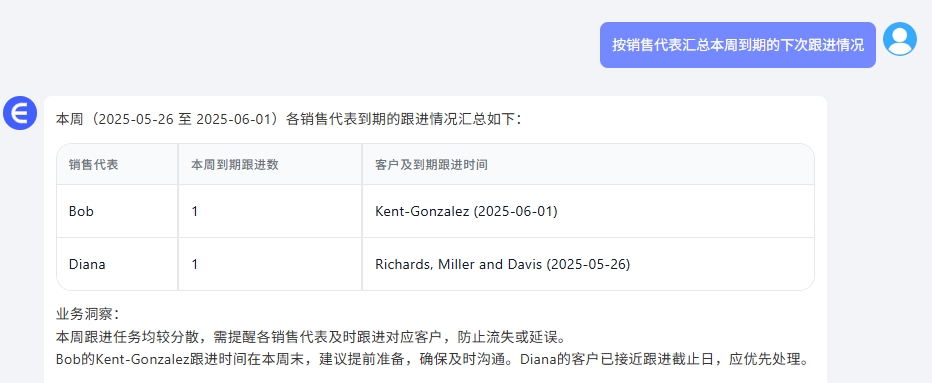The height and width of the screenshot is (383, 932).
Task: Click the intro line mentioning 2025-05-26 至 2025-06-01
Action: (x=288, y=119)
